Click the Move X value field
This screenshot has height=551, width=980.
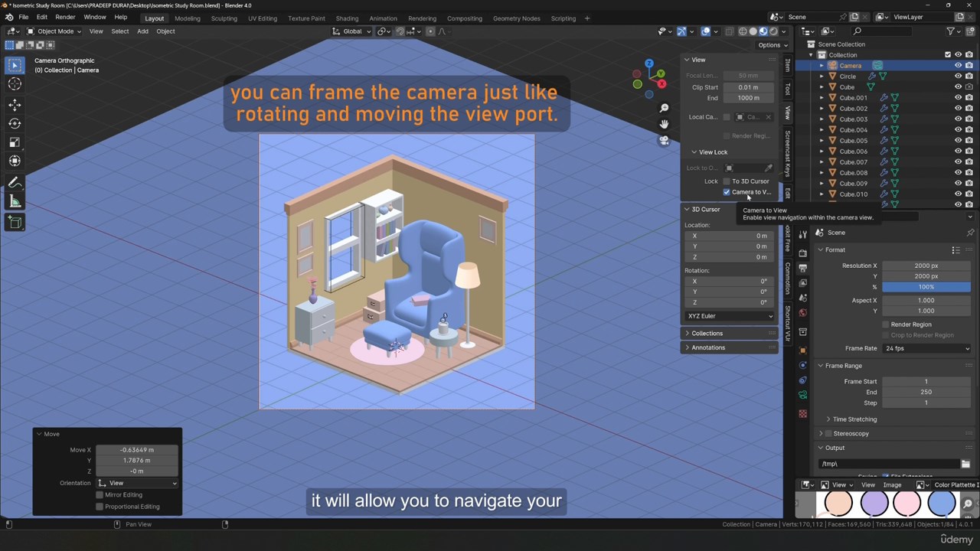pyautogui.click(x=137, y=450)
